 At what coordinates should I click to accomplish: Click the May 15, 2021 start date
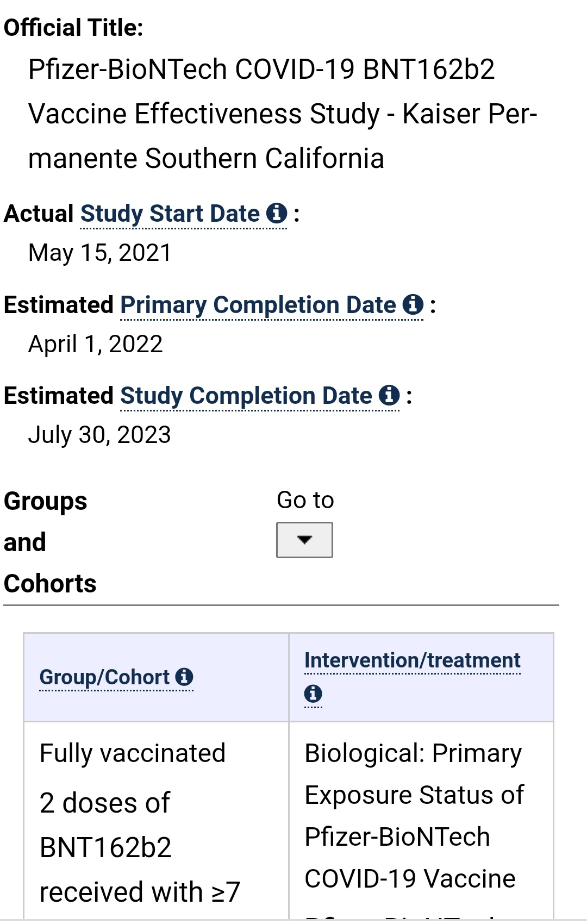pyautogui.click(x=99, y=253)
